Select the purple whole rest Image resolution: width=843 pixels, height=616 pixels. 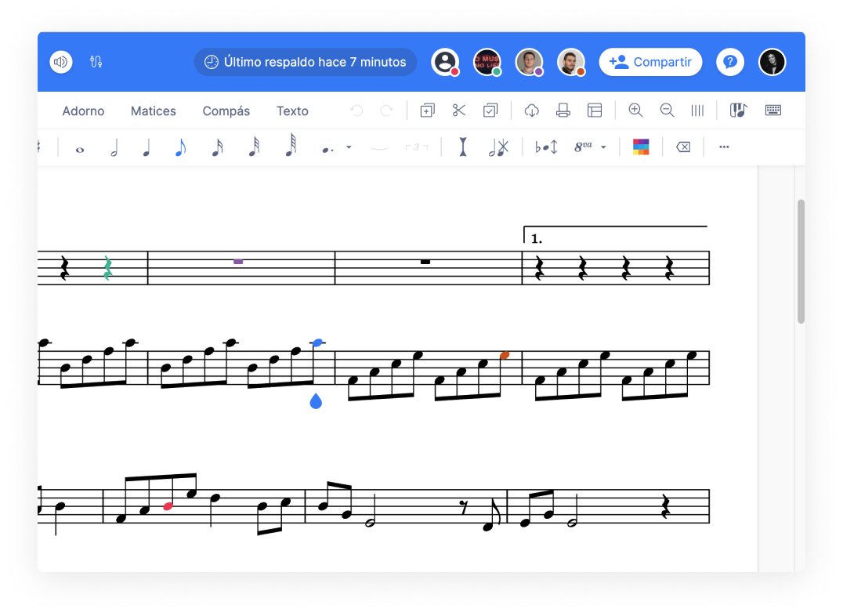coord(238,262)
